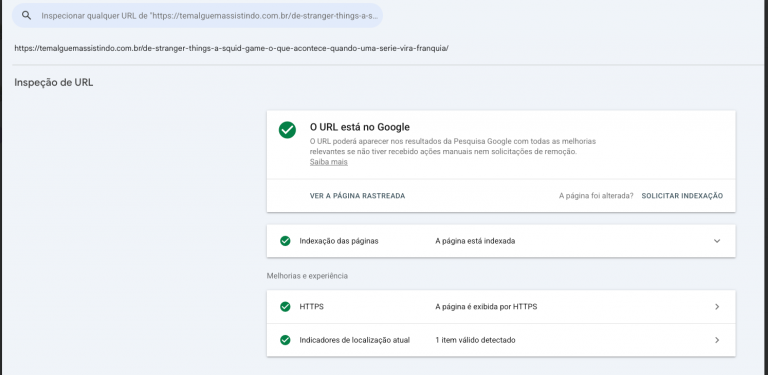
Task: Click the 'Indicadores de localização atual' label
Action: coord(355,340)
